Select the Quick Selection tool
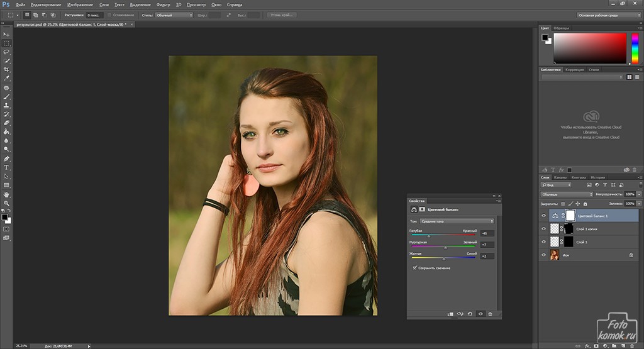 [x=6, y=61]
